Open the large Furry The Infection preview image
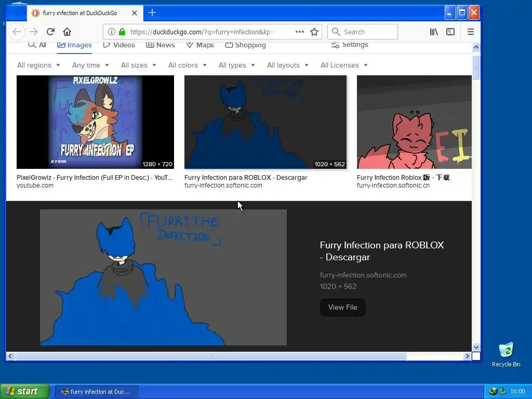The width and height of the screenshot is (532, 399). (x=163, y=277)
